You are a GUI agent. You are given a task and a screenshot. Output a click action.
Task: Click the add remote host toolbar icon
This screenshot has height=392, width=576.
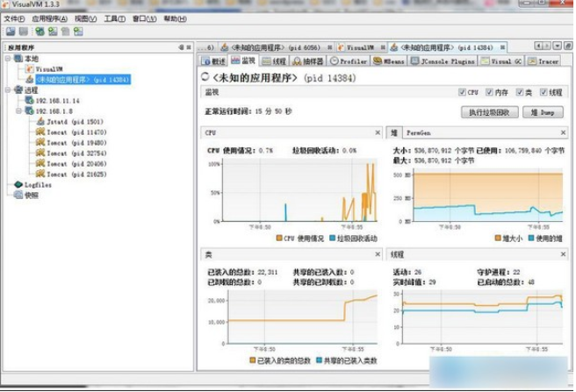[53, 32]
